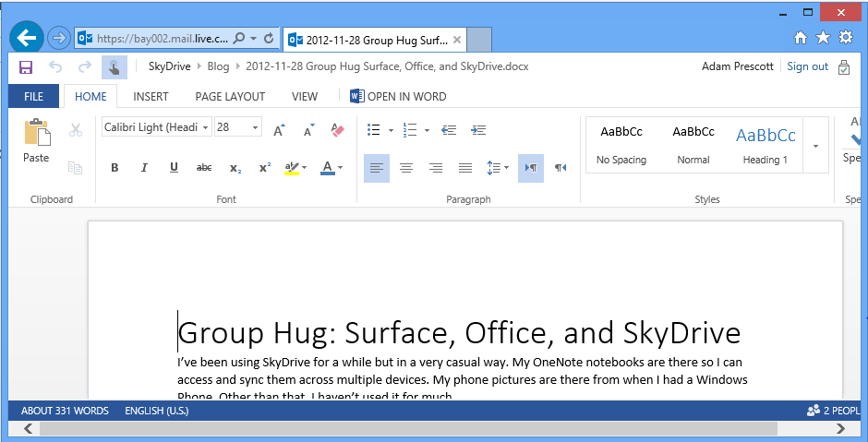Click the Superscript icon
868x442 pixels.
pyautogui.click(x=265, y=168)
